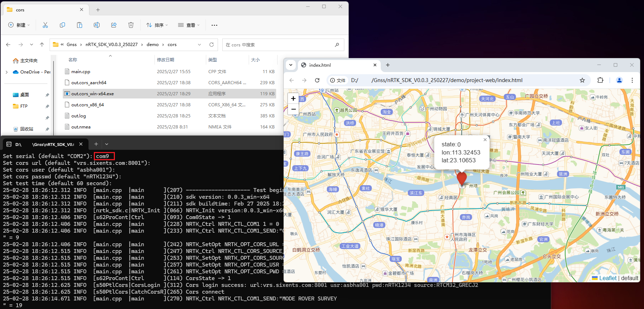Screen dimensions: 644x309
Task: Click the red location marker on map
Action: [x=461, y=178]
